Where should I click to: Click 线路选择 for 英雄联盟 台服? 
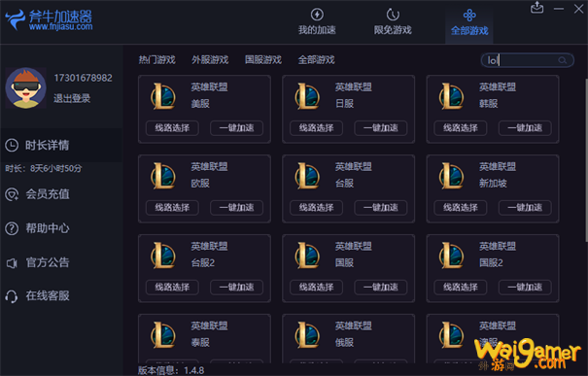coord(316,207)
